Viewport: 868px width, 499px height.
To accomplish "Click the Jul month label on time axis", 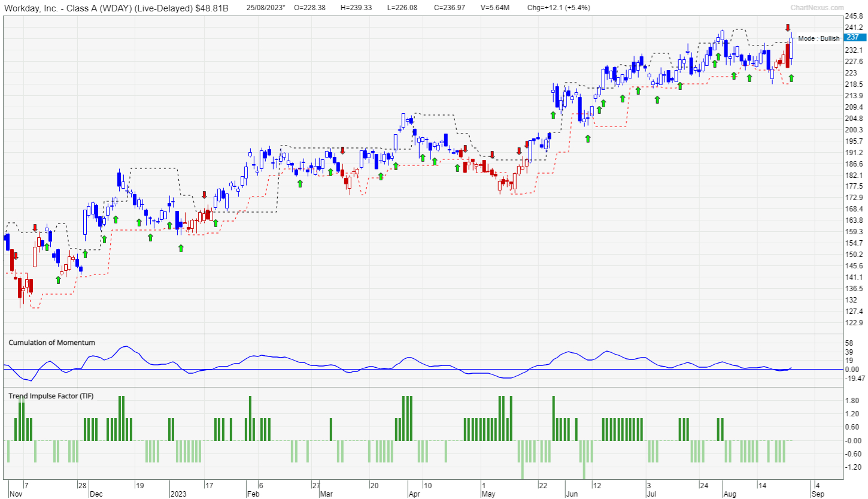I will (651, 494).
